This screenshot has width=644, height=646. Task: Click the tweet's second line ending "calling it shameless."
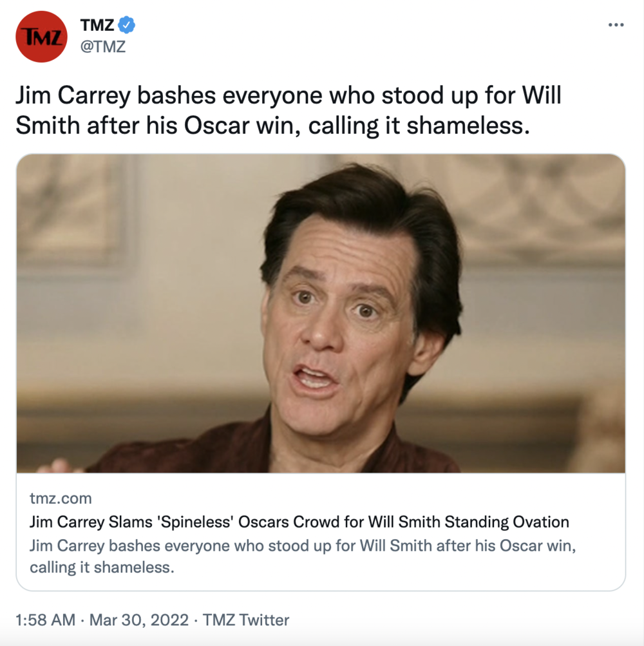272,125
